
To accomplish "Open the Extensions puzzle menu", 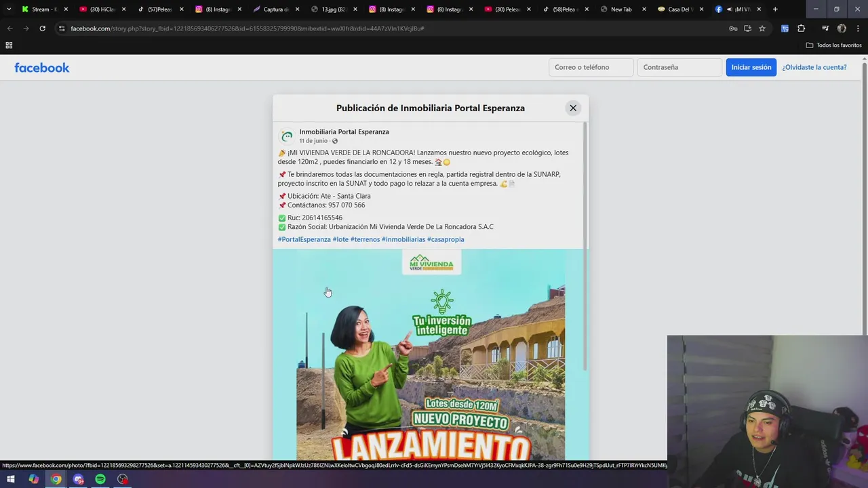I will (x=802, y=28).
